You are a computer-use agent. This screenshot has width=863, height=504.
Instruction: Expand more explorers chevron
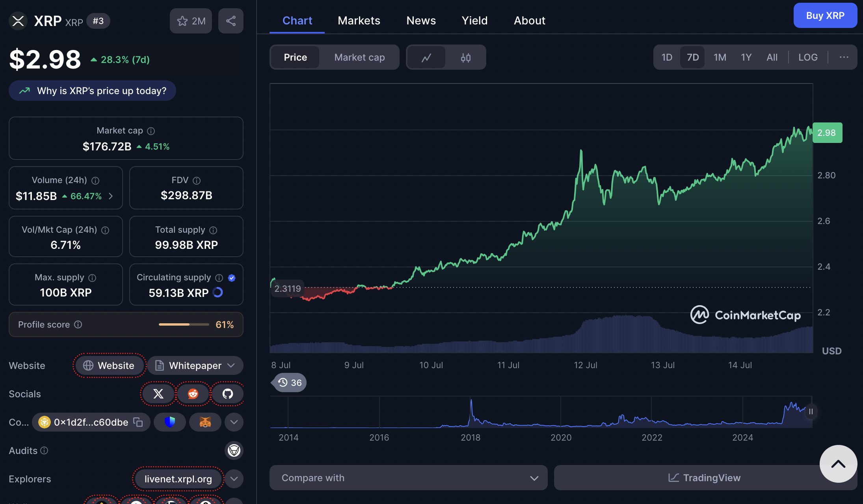click(x=234, y=479)
